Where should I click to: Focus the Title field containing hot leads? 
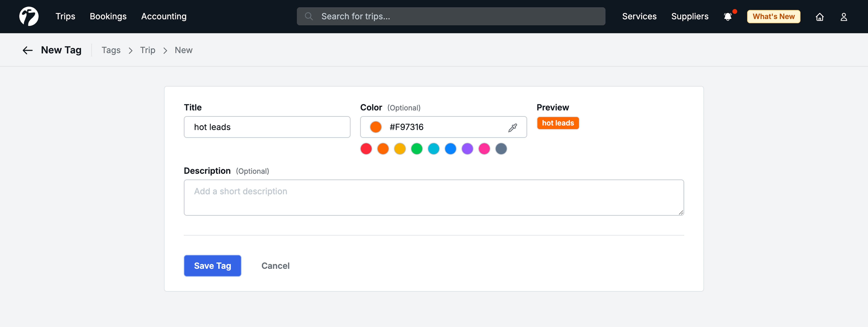(267, 127)
